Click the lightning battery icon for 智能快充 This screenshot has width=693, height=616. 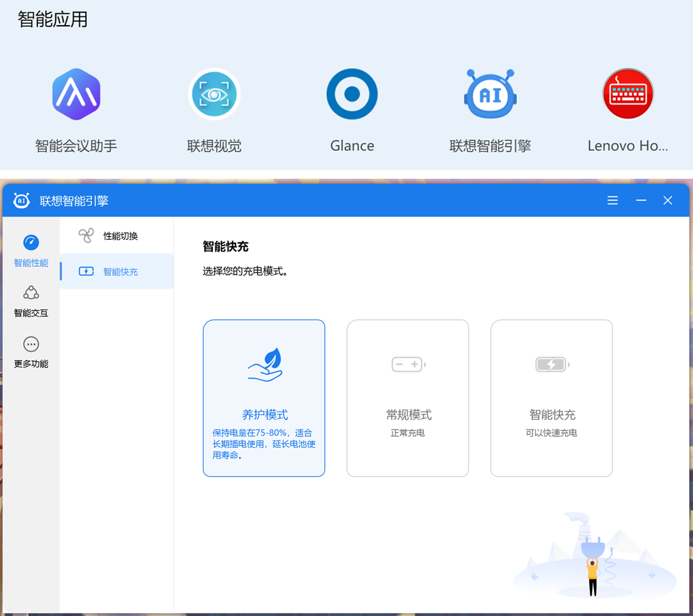coord(552,364)
